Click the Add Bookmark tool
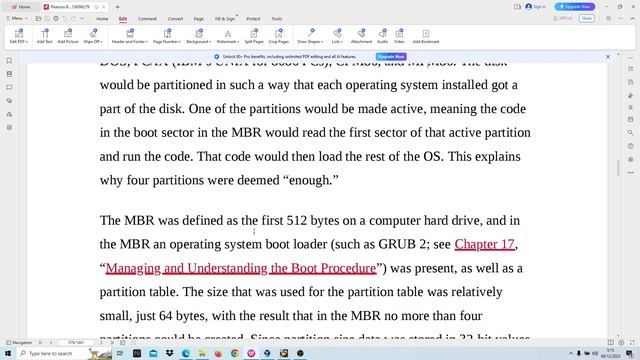Screen dimensions: 640x360 pos(426,36)
